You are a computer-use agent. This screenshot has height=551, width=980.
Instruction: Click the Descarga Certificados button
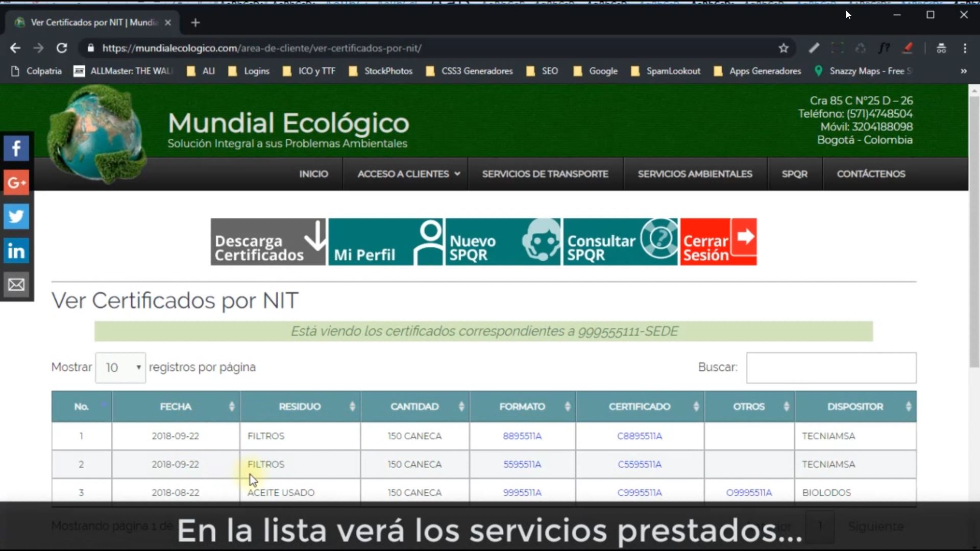268,242
